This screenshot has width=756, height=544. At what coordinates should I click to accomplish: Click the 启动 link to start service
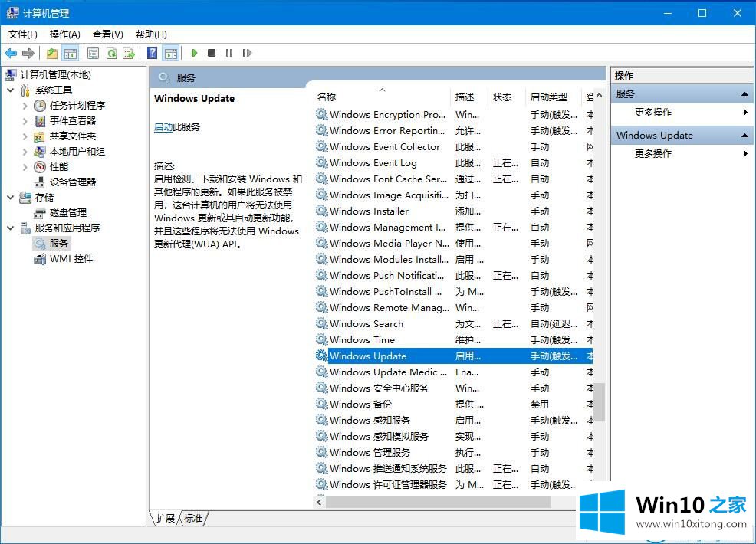[163, 127]
